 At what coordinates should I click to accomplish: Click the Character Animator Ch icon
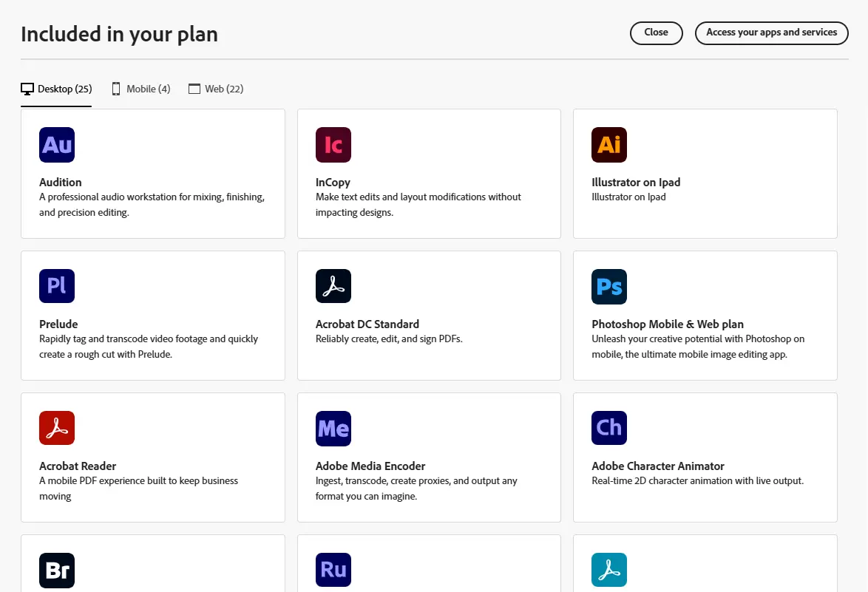(609, 428)
